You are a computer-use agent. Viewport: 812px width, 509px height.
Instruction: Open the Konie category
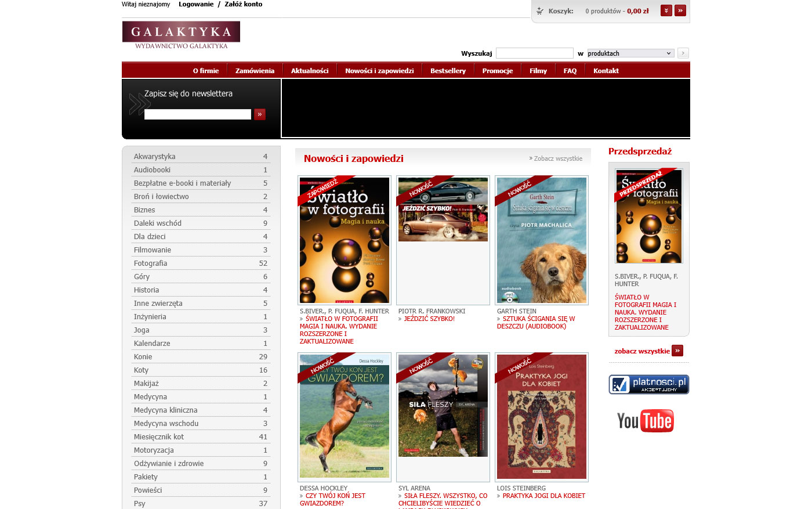(x=143, y=357)
